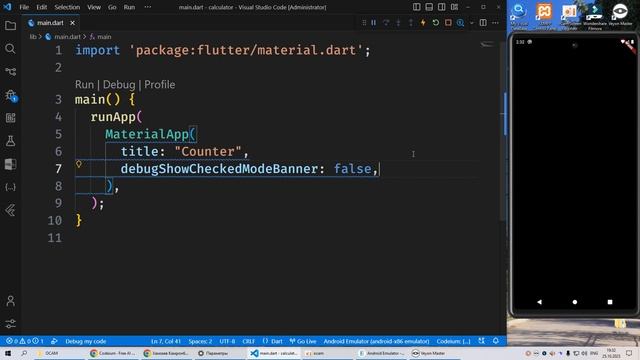
Task: Open the Explorer view in activity bar
Action: point(10,26)
